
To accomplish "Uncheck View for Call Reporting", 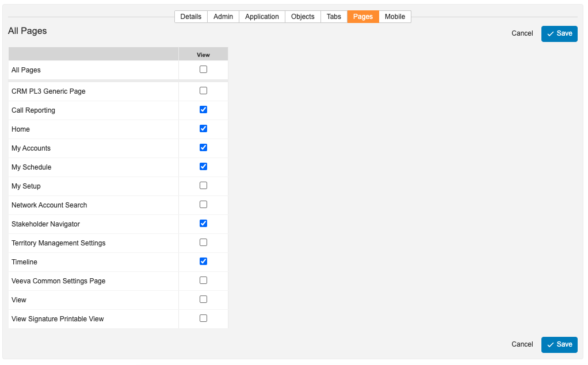I will [x=203, y=110].
